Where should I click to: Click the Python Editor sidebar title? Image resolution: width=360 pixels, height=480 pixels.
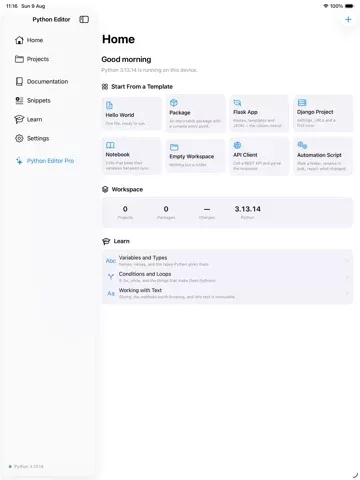[51, 19]
